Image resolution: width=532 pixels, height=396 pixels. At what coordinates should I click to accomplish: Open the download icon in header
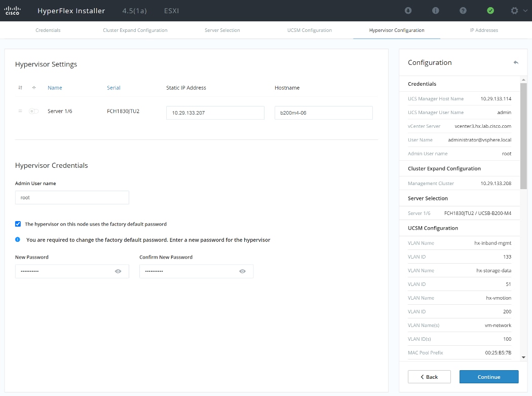click(x=408, y=11)
